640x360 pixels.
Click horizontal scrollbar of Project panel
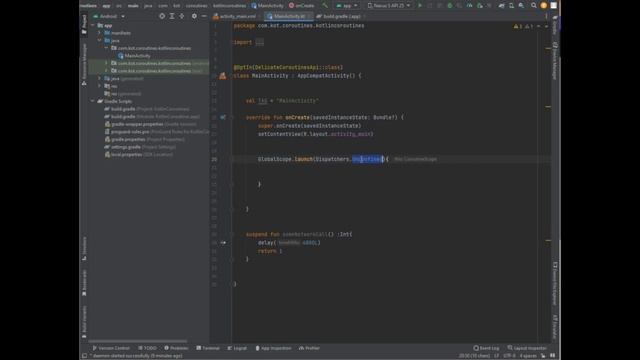point(138,341)
